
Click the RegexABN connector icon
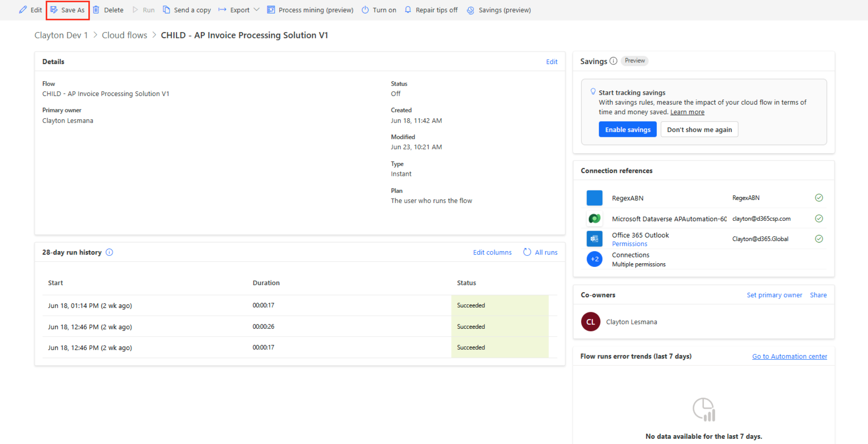point(594,198)
